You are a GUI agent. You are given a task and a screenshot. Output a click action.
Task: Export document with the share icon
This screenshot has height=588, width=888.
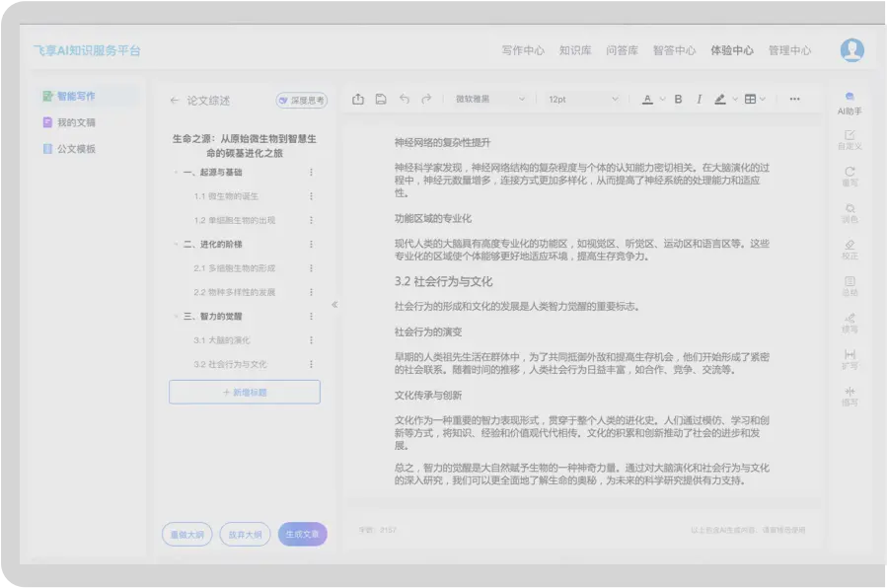358,99
